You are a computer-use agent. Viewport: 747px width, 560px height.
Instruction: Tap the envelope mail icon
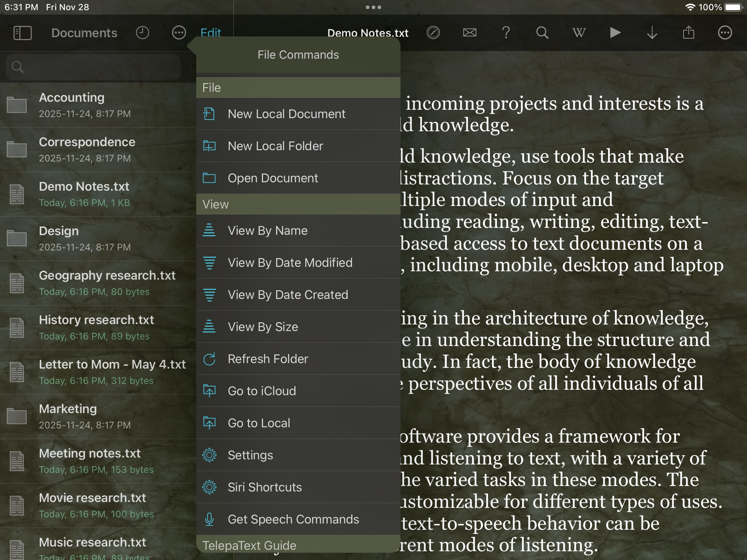(469, 33)
